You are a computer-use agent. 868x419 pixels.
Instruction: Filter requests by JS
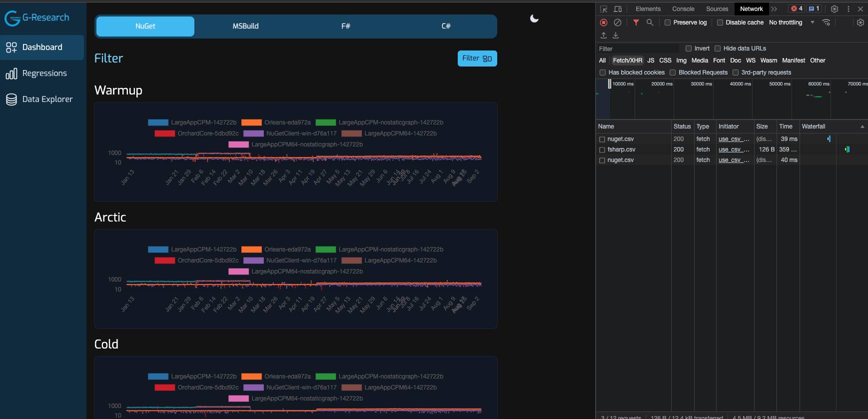pos(651,60)
